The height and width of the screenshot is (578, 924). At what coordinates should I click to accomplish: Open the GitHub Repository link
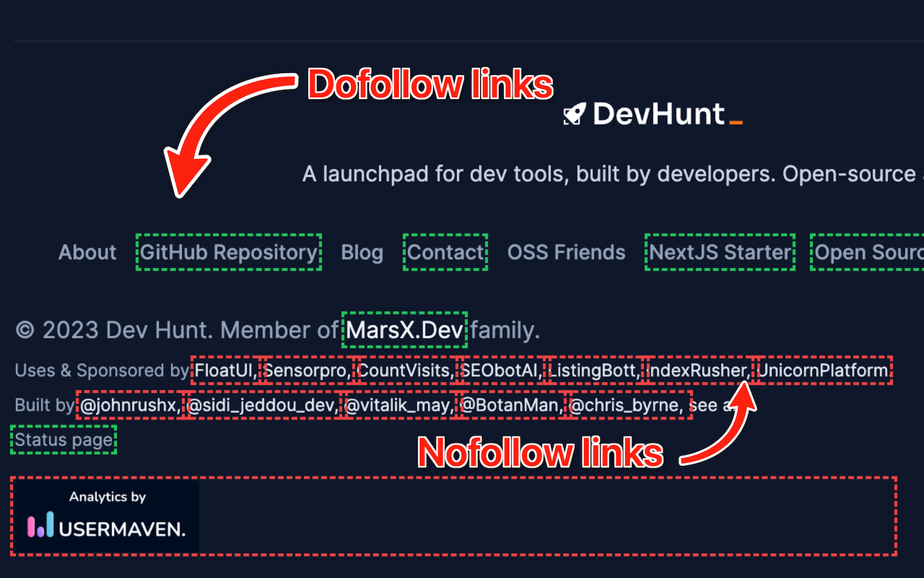229,252
